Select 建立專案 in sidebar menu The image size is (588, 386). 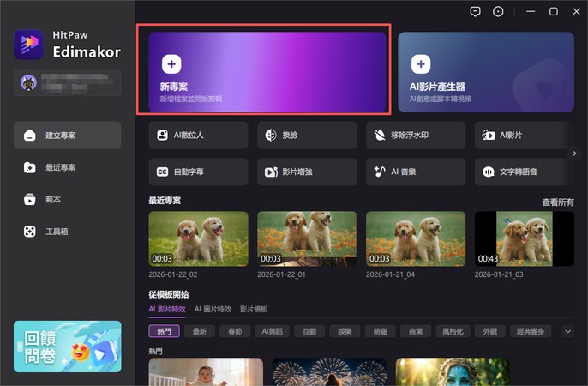point(68,135)
